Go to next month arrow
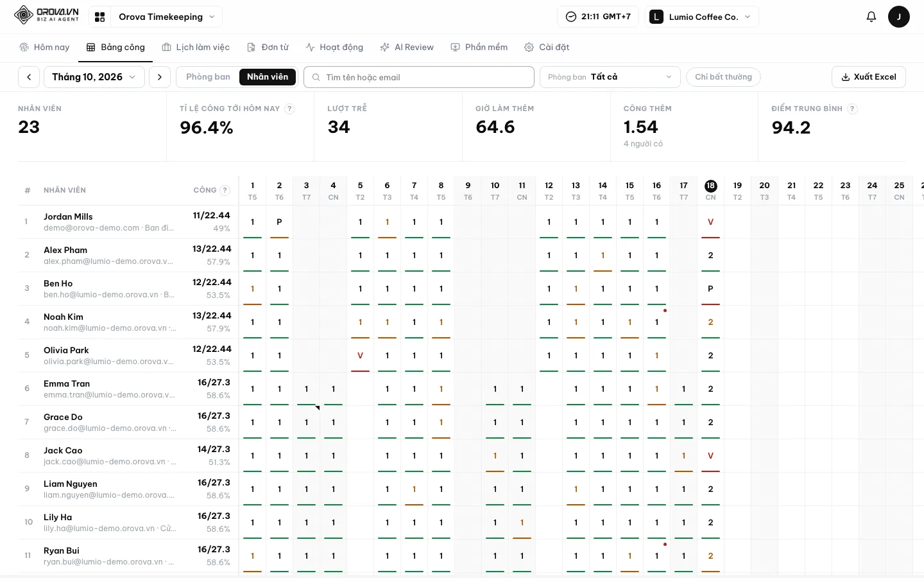The image size is (924, 578). pos(160,77)
